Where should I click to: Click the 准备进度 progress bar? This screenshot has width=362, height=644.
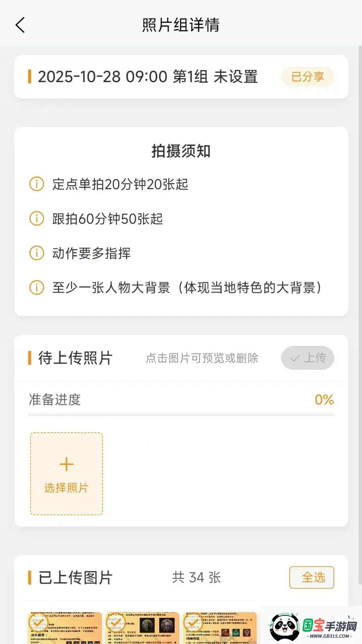tap(181, 414)
